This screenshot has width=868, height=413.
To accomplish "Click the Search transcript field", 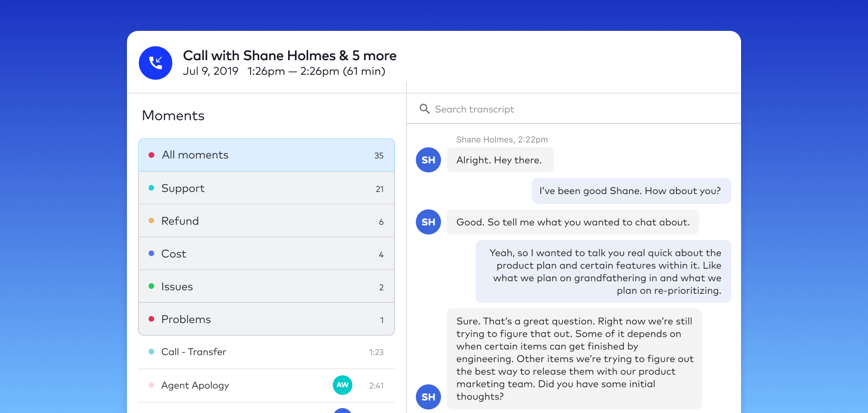I will [573, 109].
